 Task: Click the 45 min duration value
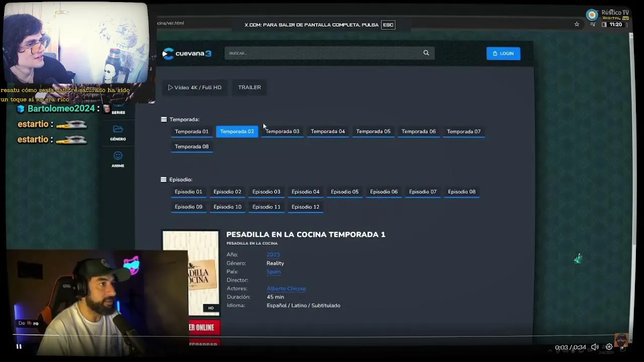pos(275,297)
